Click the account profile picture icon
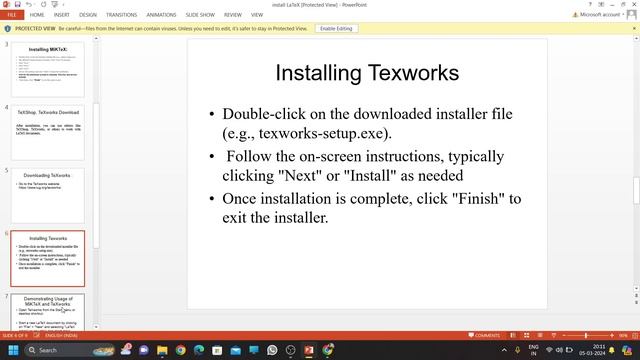This screenshot has width=640, height=360. pos(631,15)
